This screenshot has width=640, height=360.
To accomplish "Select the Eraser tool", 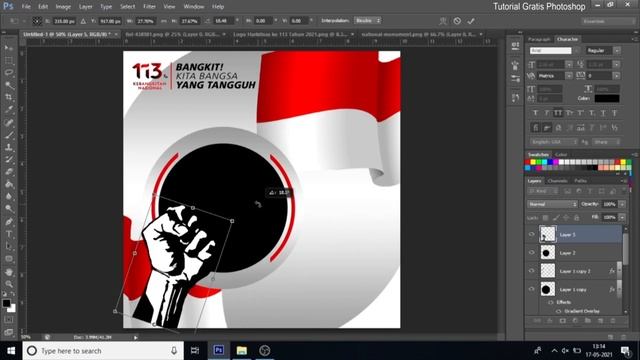I will tap(9, 172).
